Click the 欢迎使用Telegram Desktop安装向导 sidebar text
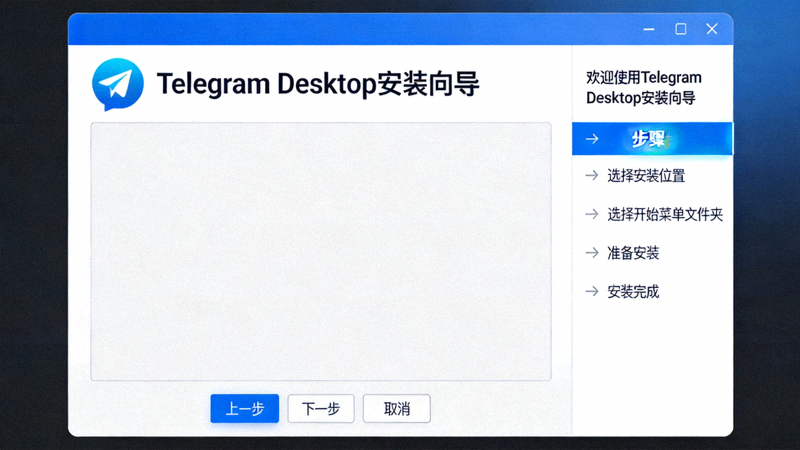Viewport: 800px width, 450px height. coord(644,88)
